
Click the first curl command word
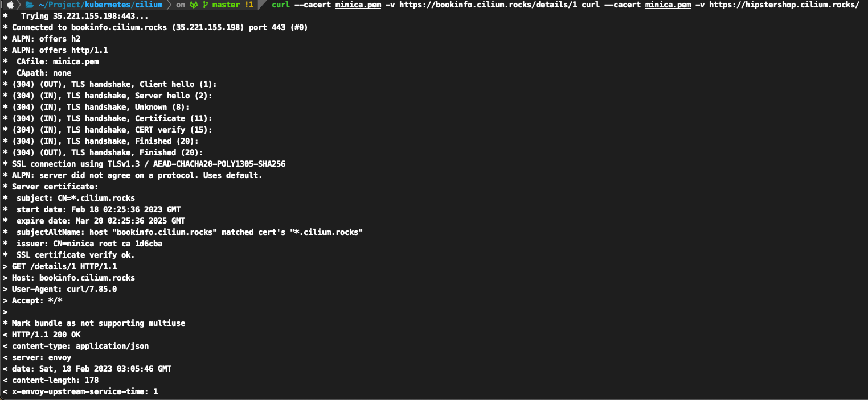tap(280, 5)
